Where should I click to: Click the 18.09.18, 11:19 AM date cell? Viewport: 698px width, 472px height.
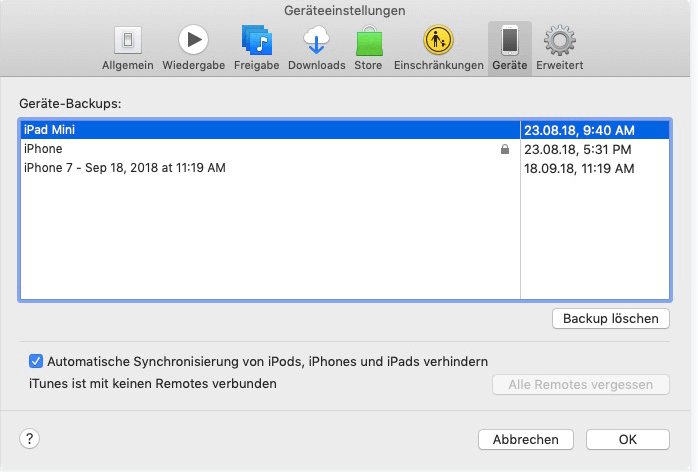pos(579,168)
